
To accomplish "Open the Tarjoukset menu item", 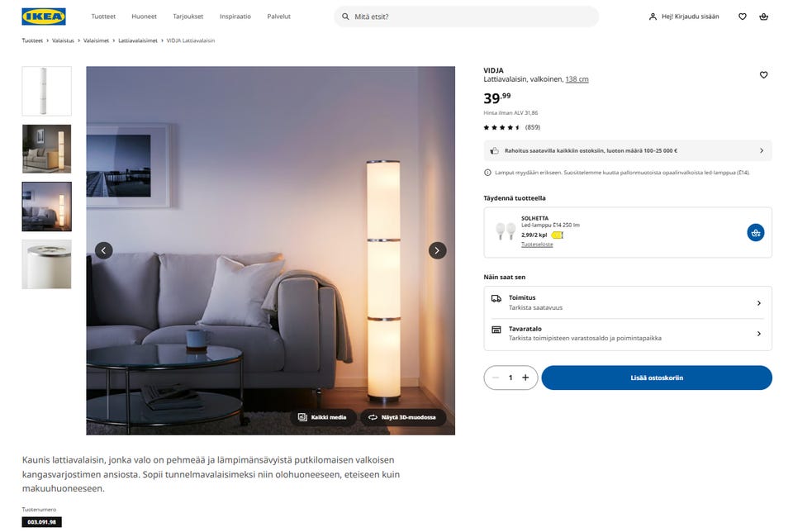I will click(x=188, y=17).
